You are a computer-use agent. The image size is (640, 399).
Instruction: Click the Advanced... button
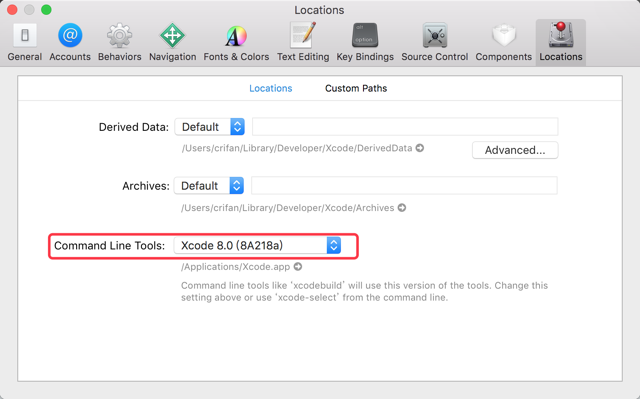pyautogui.click(x=515, y=150)
